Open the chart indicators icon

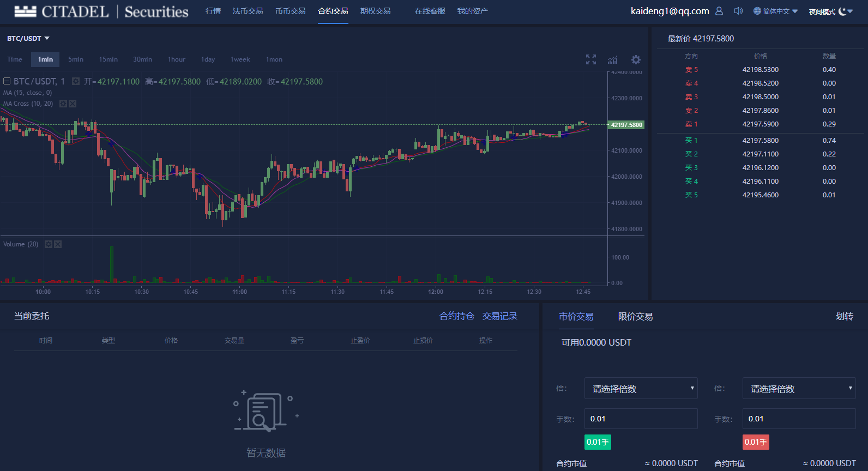pyautogui.click(x=613, y=59)
